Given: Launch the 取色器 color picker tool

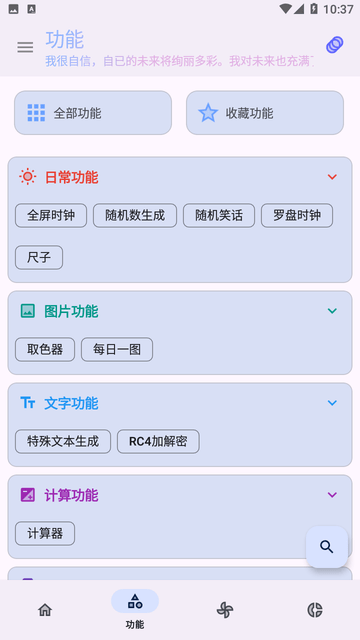Looking at the screenshot, I should coord(45,349).
